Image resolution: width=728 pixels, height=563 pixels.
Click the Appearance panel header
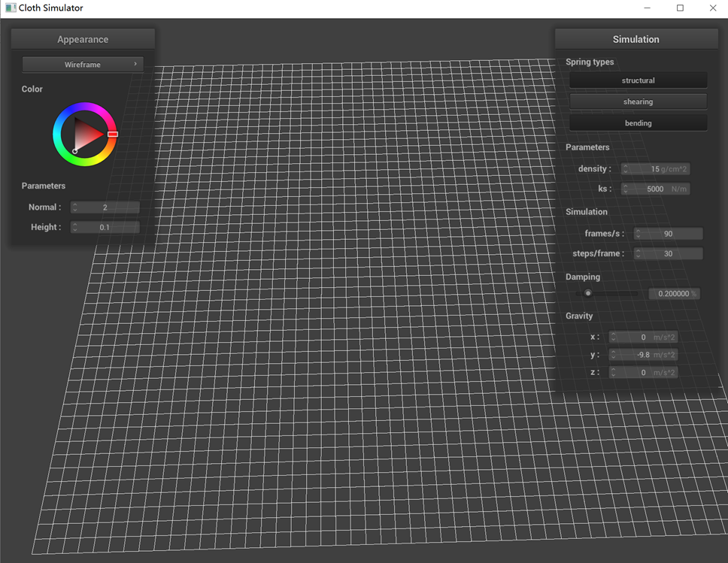click(x=83, y=40)
